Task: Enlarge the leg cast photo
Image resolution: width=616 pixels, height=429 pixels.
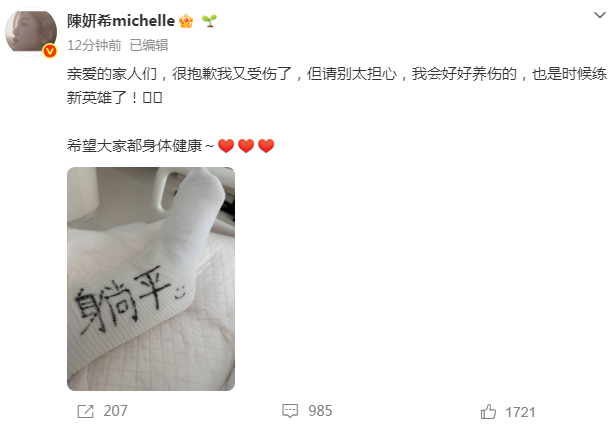Action: click(x=151, y=279)
